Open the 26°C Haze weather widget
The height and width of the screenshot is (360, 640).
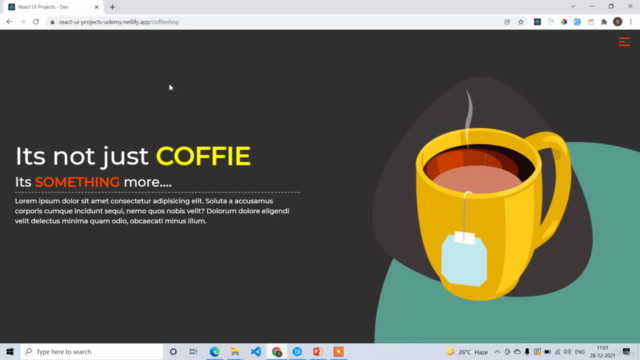click(467, 352)
